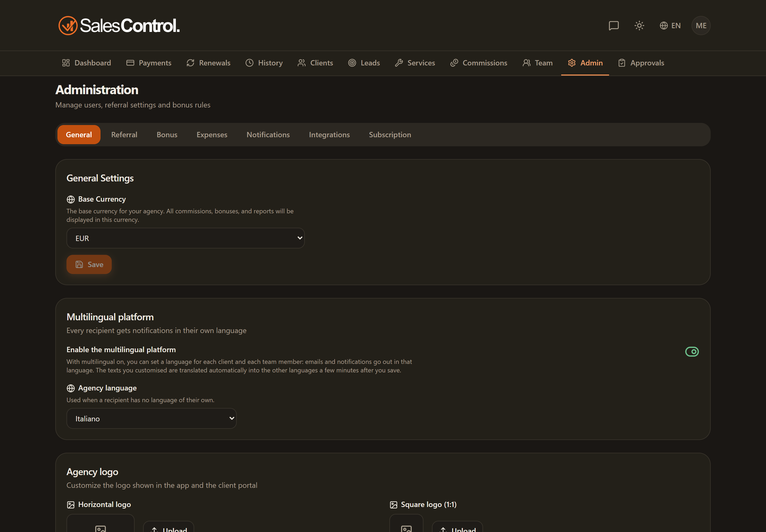The image size is (766, 532).
Task: Expand the EUR base currency dropdown
Action: (186, 238)
